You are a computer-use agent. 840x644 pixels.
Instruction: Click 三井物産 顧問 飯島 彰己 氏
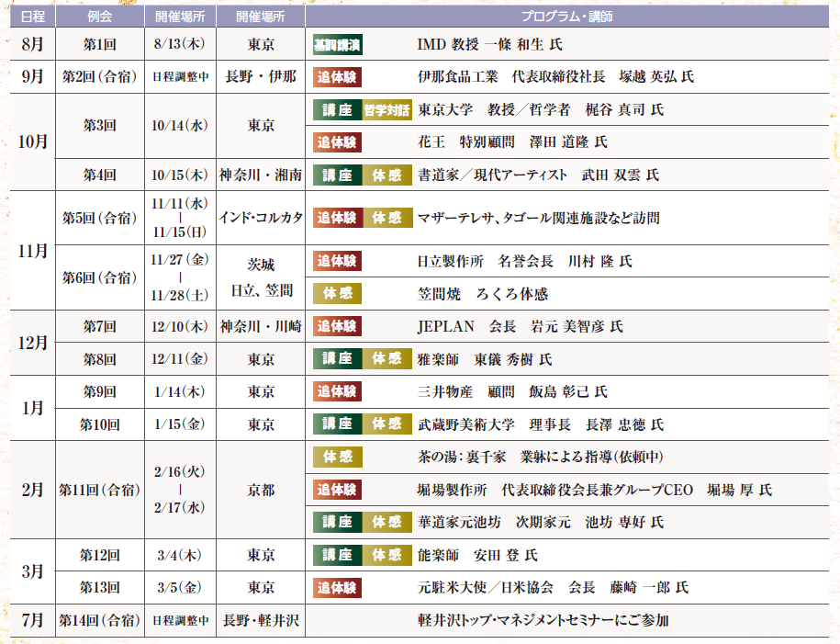(512, 392)
